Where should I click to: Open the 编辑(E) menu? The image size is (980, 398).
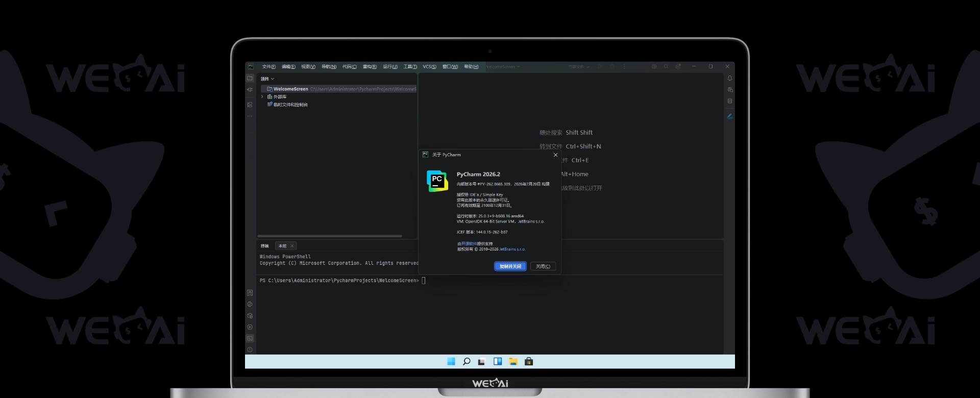click(288, 67)
